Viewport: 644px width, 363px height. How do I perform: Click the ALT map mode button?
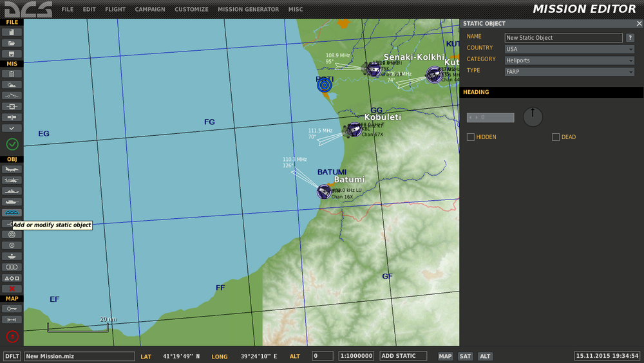tap(485, 357)
